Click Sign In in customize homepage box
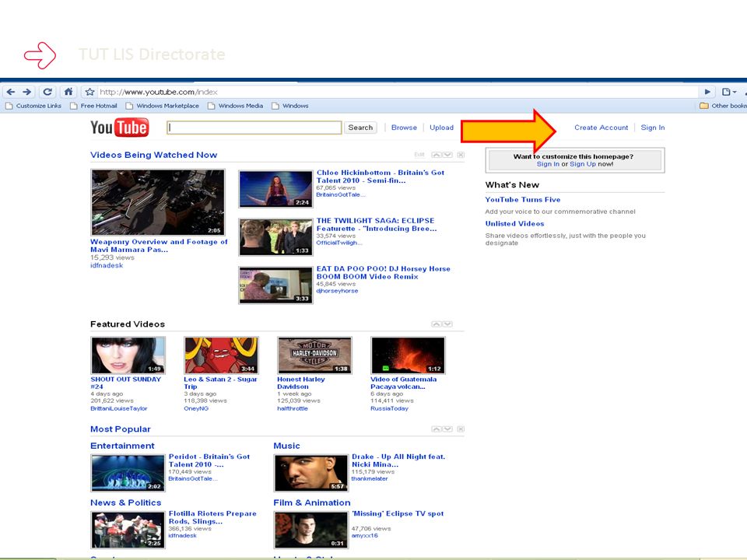Image resolution: width=747 pixels, height=560 pixels. (x=548, y=164)
